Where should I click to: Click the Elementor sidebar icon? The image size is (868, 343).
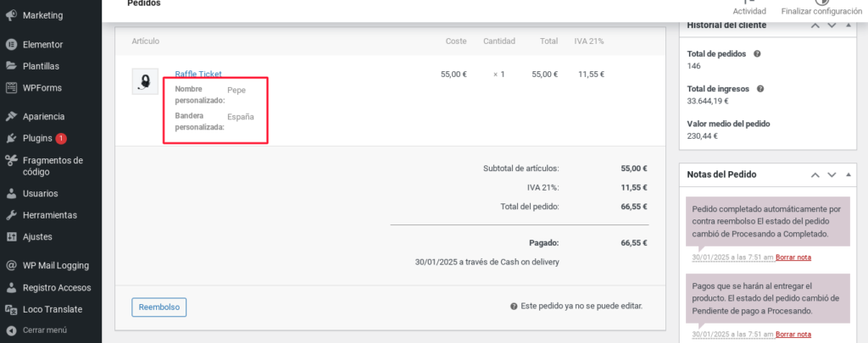pyautogui.click(x=11, y=45)
